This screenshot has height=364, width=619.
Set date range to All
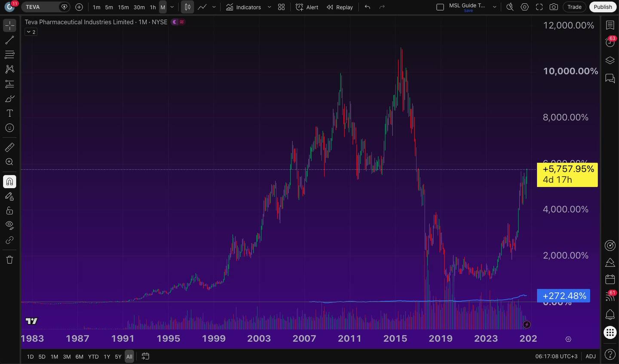[129, 357]
